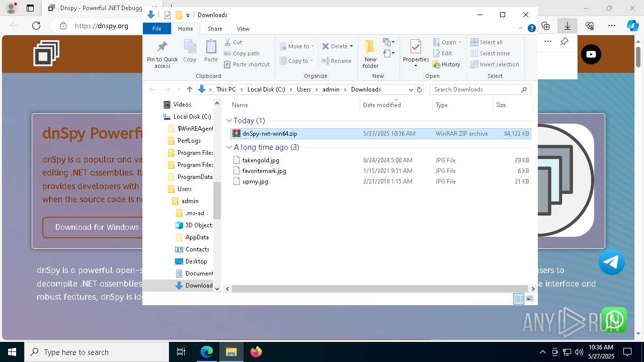Open Firefox from the taskbar
The height and width of the screenshot is (362, 644).
256,352
